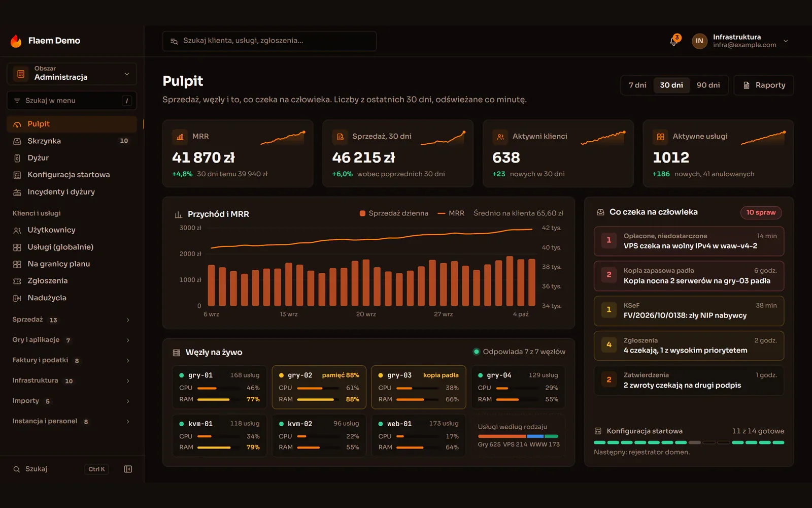Click the Aktywni klienci card icon
Image resolution: width=812 pixels, height=508 pixels.
500,137
